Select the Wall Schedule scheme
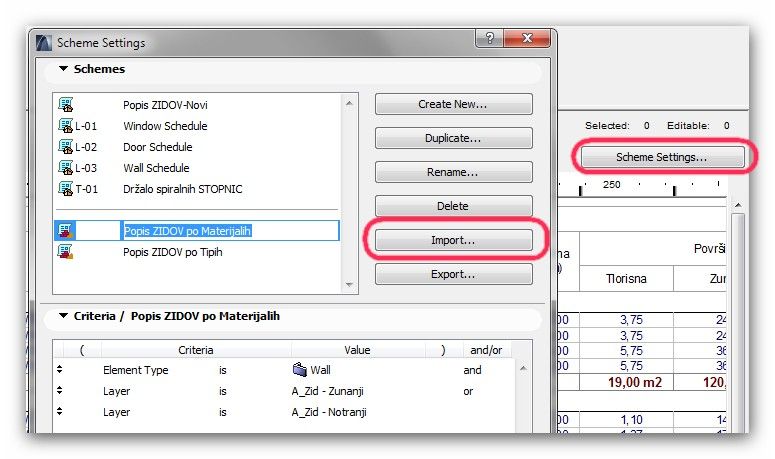The image size is (775, 459). click(x=156, y=168)
